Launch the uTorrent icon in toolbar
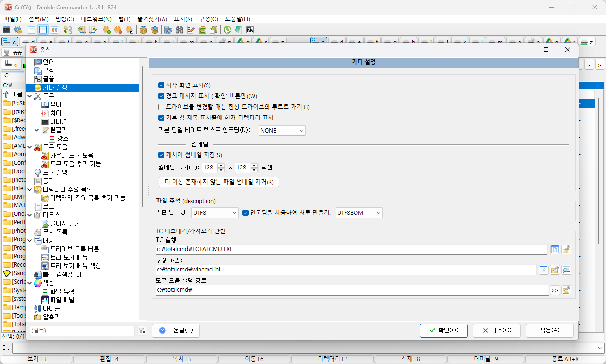 click(x=227, y=30)
